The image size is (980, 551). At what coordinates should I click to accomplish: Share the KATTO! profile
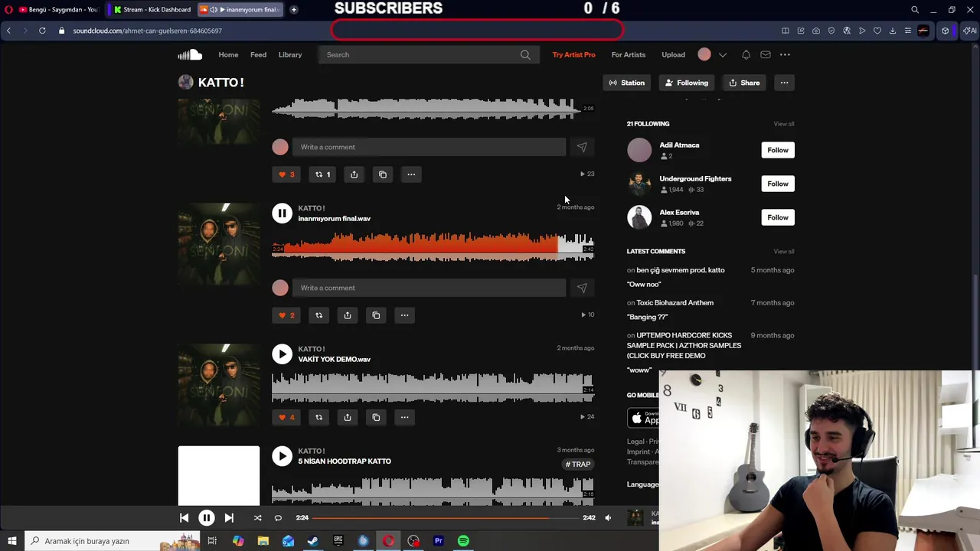tap(744, 83)
